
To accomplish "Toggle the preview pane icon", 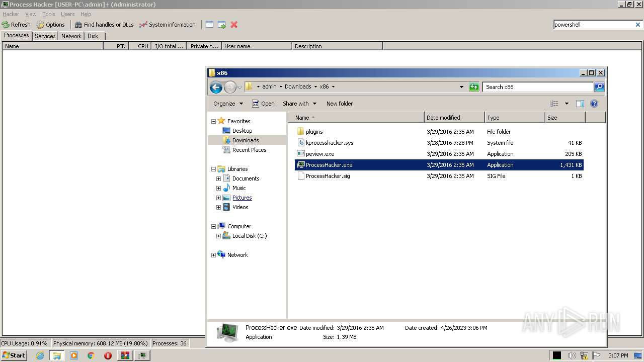I will [580, 104].
